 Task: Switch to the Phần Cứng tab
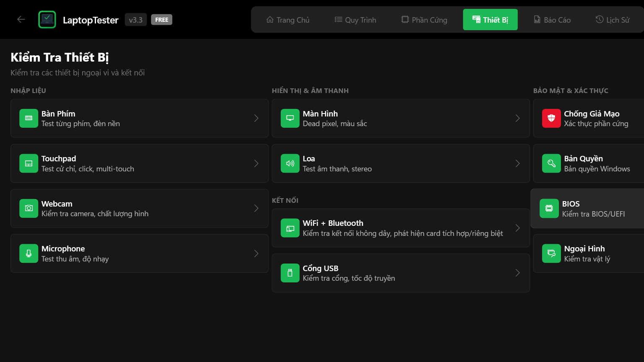[x=424, y=20]
